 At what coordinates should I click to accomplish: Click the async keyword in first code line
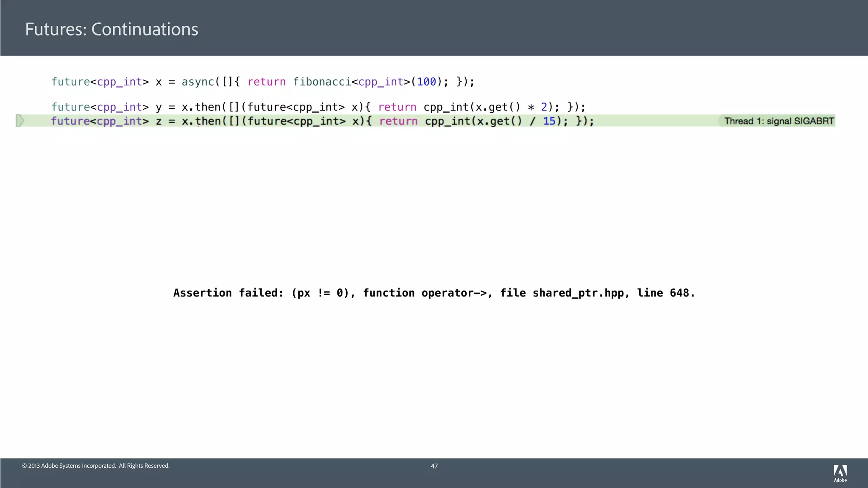point(198,82)
